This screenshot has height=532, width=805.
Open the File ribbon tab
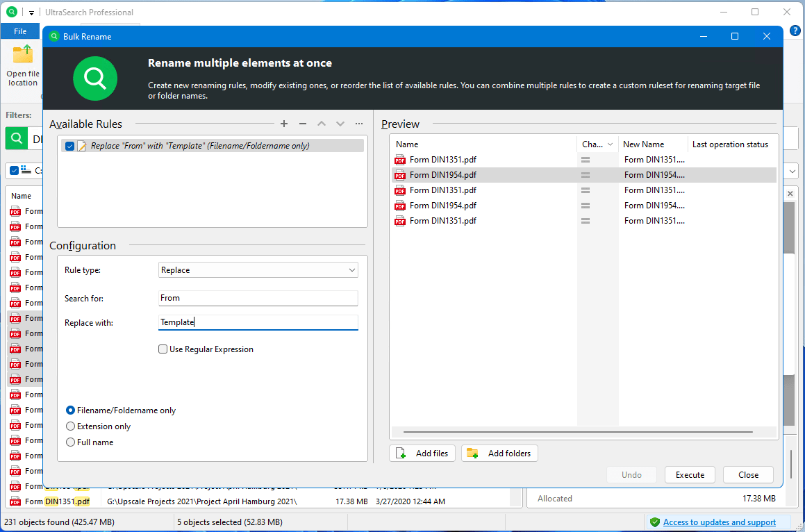(20, 31)
